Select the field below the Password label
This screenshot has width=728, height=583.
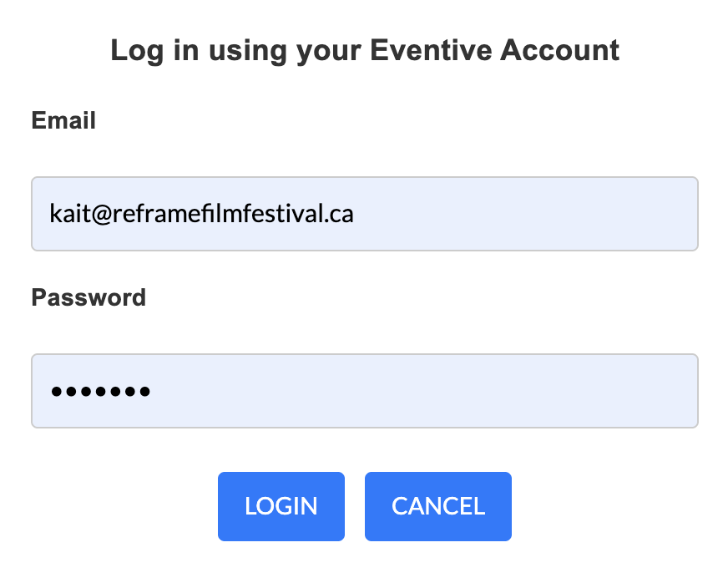point(364,391)
